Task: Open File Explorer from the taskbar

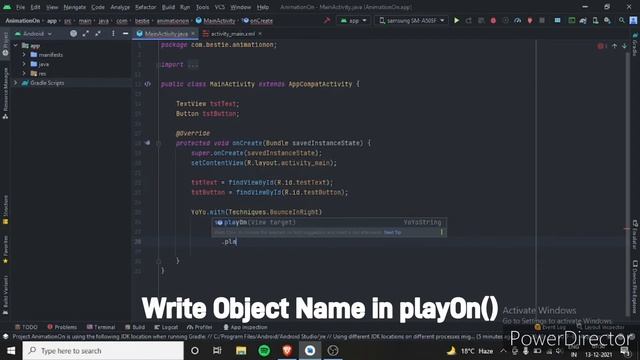Action: click(241, 351)
